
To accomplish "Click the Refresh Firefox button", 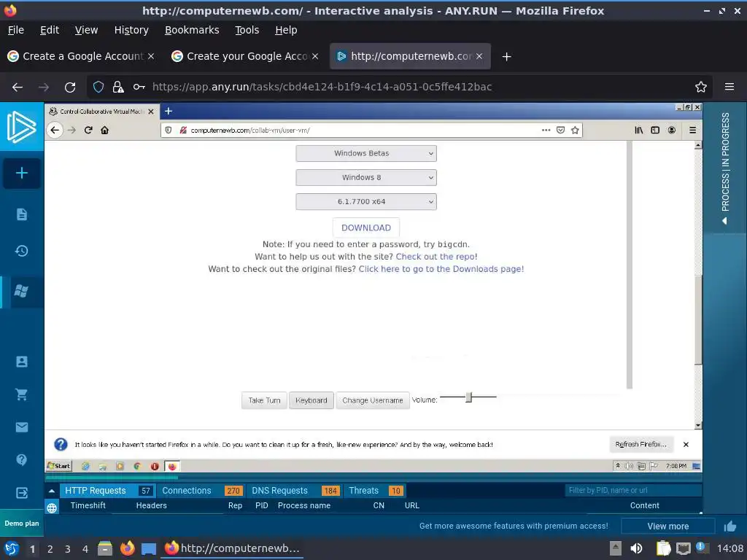I will (640, 444).
